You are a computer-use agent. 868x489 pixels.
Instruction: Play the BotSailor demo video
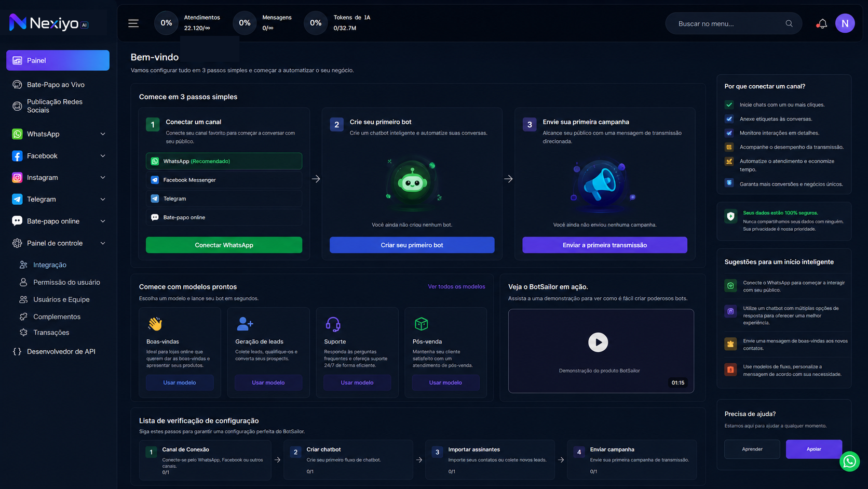tap(598, 342)
